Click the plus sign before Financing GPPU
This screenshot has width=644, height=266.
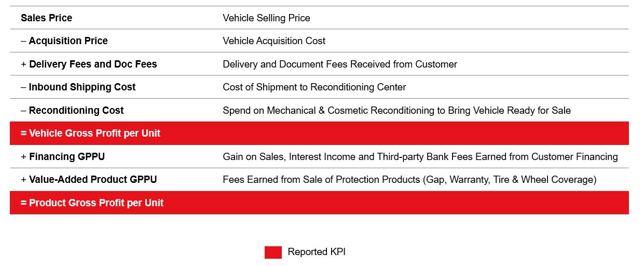[x=23, y=156]
